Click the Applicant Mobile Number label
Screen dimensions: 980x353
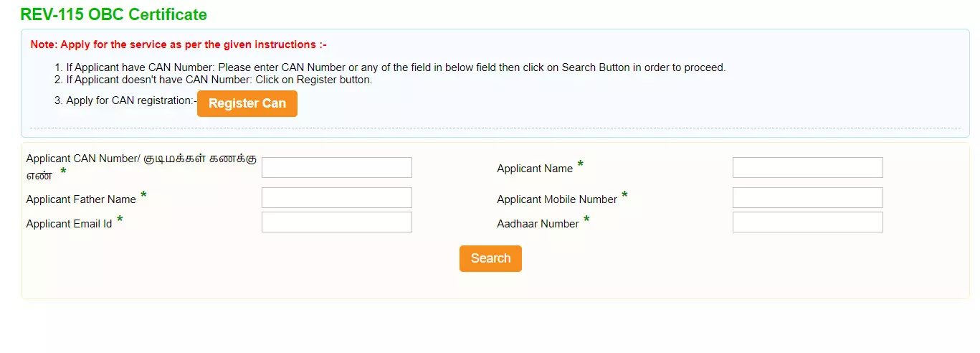[x=556, y=199]
